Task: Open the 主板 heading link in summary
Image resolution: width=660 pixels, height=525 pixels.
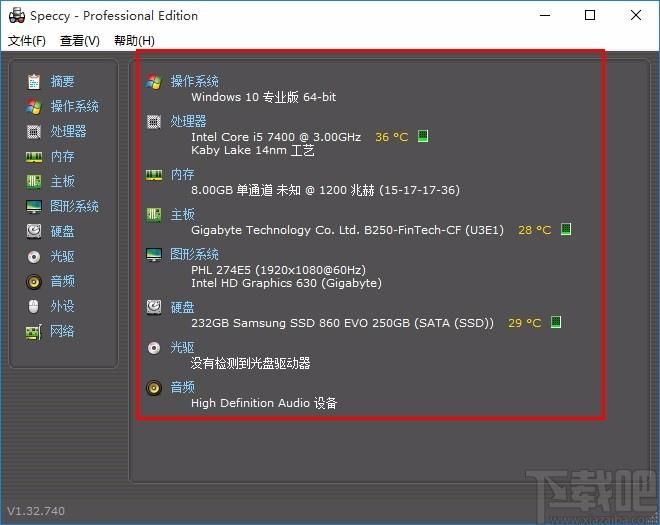Action: coord(182,214)
